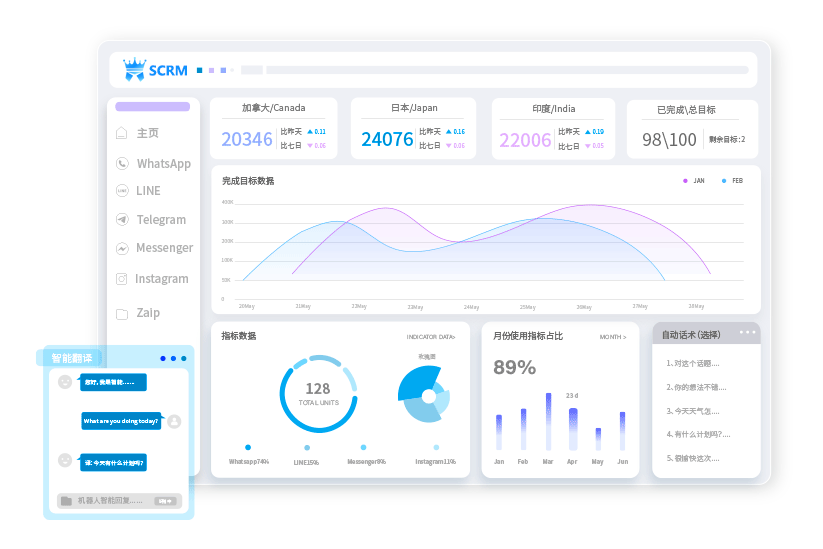Click the SCRM crown logo
823x549 pixels.
tap(134, 70)
